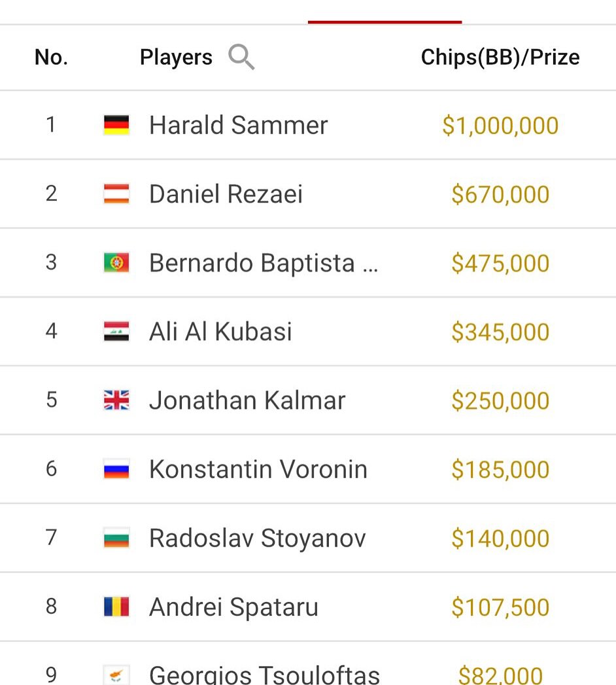Click the player search magnifier icon
This screenshot has height=685, width=616.
[x=241, y=58]
